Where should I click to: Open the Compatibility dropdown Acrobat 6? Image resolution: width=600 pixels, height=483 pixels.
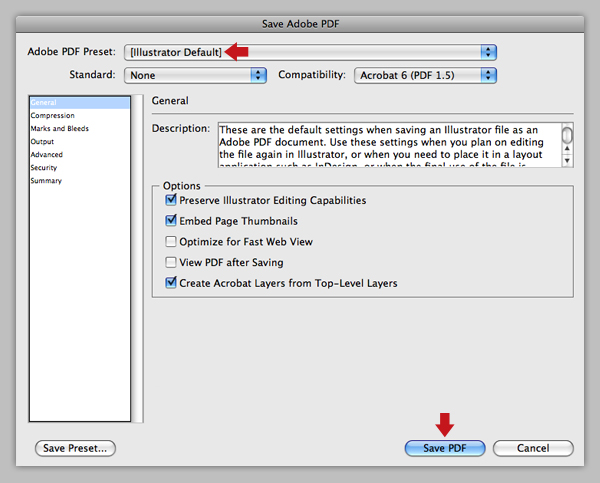click(425, 75)
